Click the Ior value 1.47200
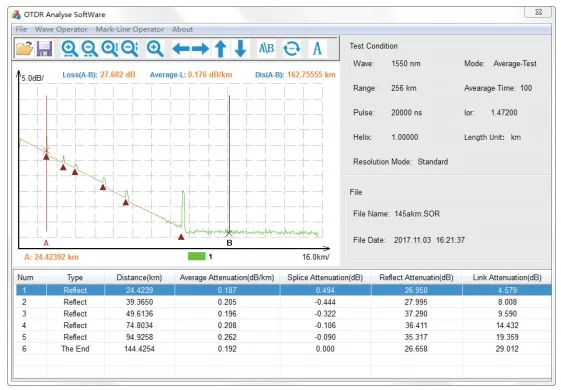This screenshot has width=561, height=390. click(x=504, y=113)
